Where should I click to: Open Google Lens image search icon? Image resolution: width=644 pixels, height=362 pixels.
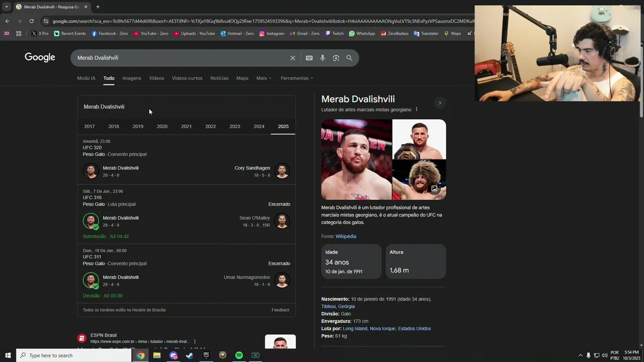click(336, 58)
